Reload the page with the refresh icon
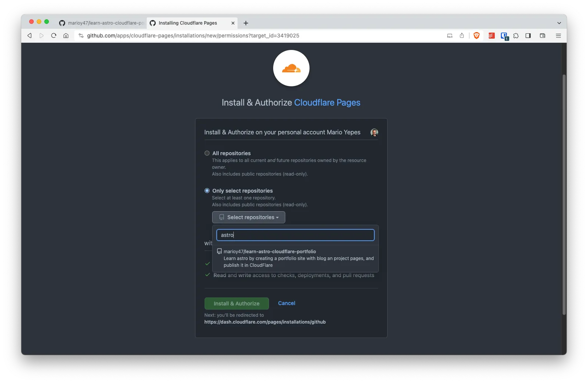 [x=54, y=36]
